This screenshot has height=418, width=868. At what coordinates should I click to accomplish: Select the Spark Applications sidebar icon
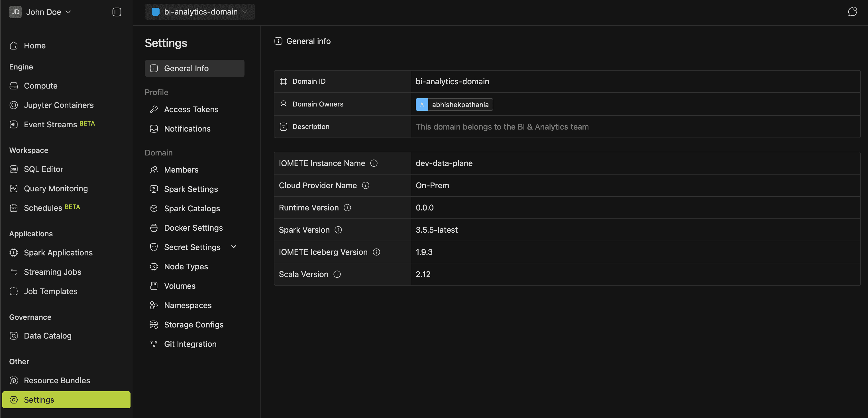pyautogui.click(x=13, y=252)
